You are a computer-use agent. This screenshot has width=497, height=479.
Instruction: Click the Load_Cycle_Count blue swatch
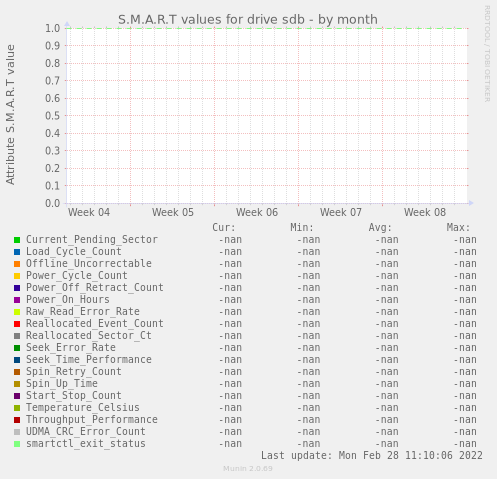[17, 252]
